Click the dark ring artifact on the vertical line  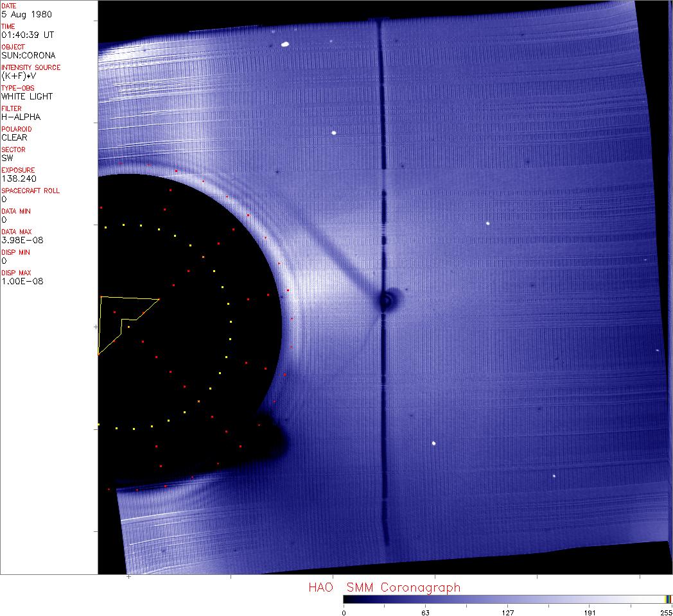[x=387, y=300]
